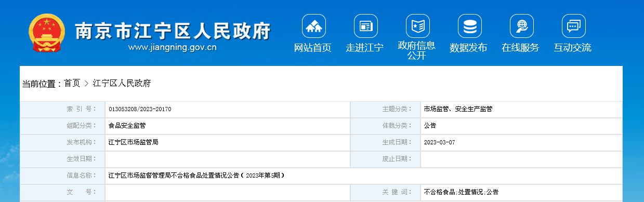This screenshot has width=644, height=202.
Task: Go to 在线服务 menu label
Action: [x=520, y=48]
